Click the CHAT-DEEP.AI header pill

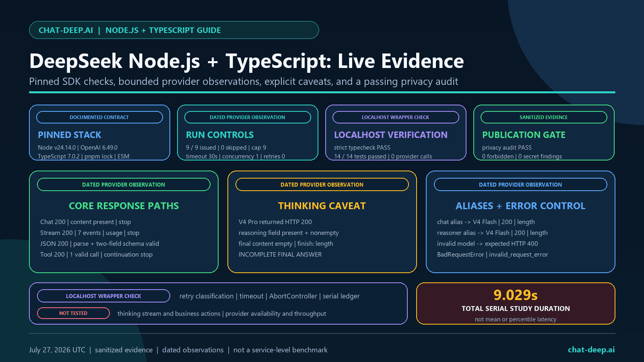[x=174, y=30]
